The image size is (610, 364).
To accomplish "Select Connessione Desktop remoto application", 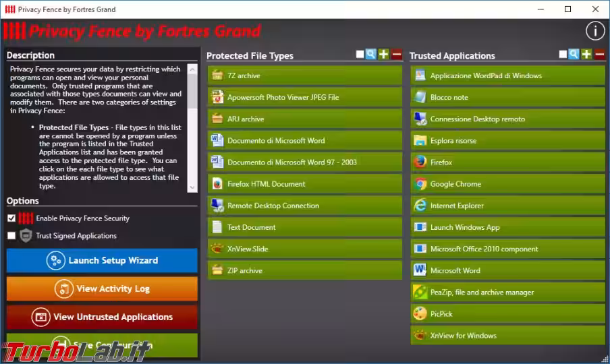I will [508, 119].
